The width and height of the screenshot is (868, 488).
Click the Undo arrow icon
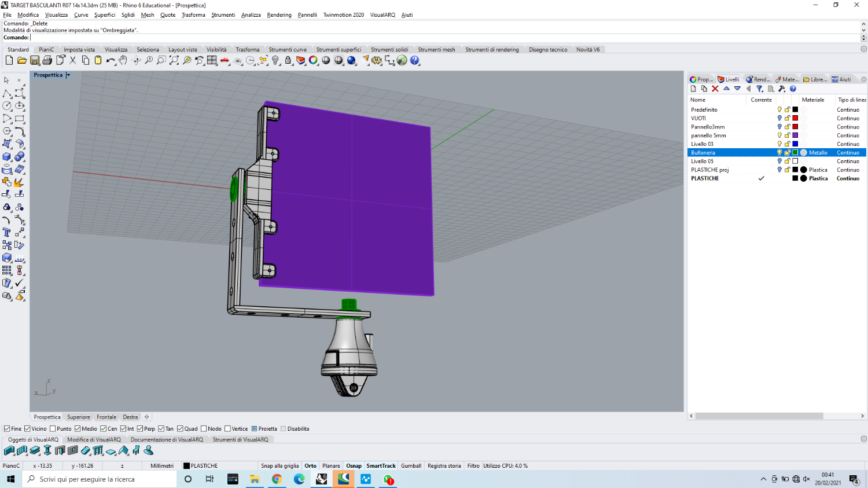tap(110, 60)
